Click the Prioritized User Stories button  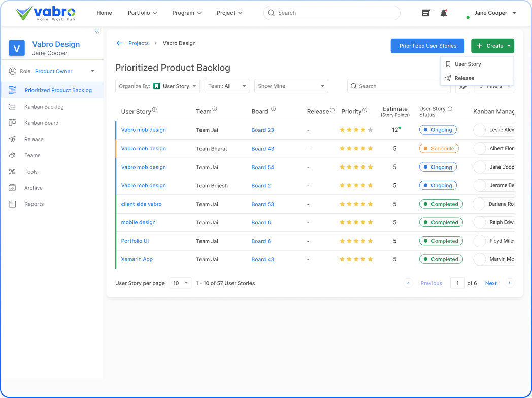(427, 46)
